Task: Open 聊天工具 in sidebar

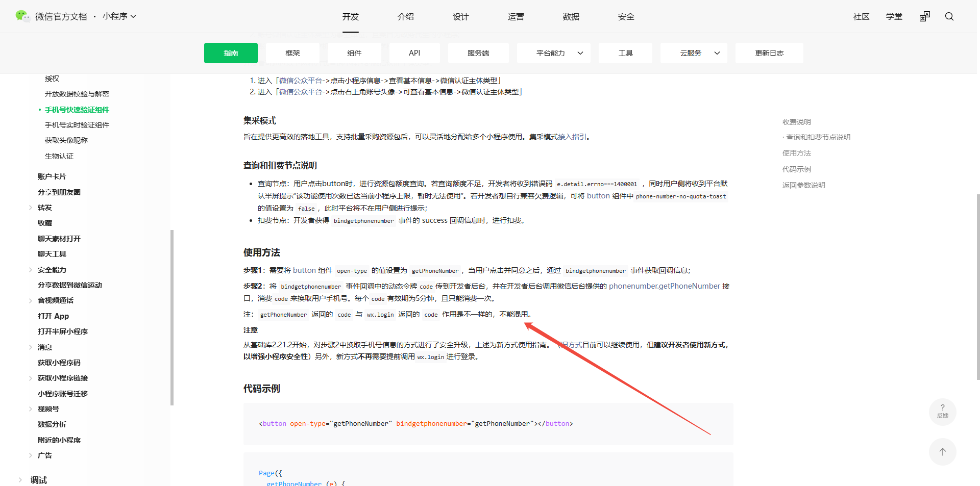Action: (x=52, y=254)
